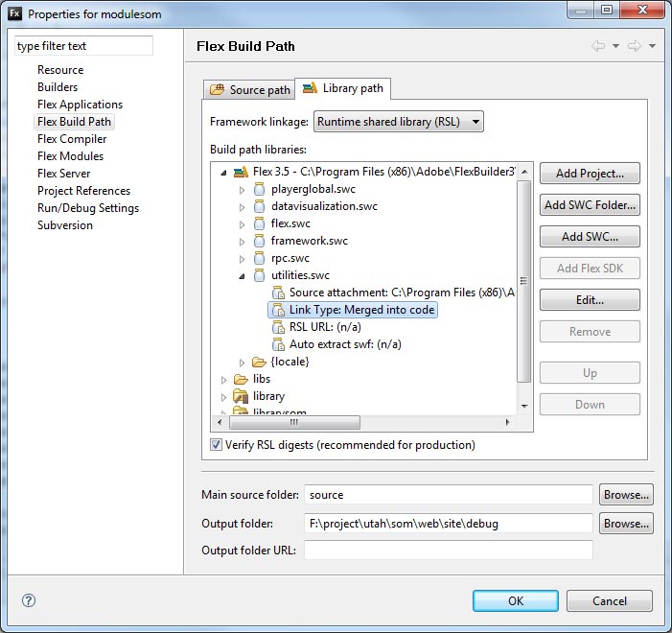Click the Add SWC Folder... button

coord(590,205)
